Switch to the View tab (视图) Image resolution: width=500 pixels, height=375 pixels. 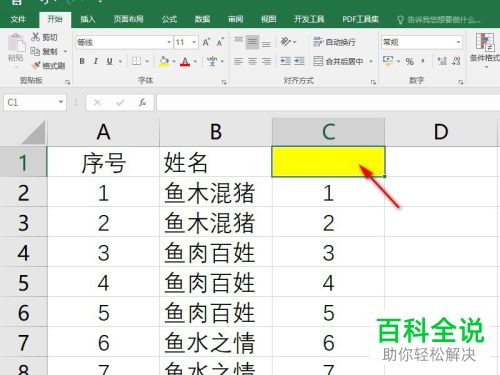[268, 19]
